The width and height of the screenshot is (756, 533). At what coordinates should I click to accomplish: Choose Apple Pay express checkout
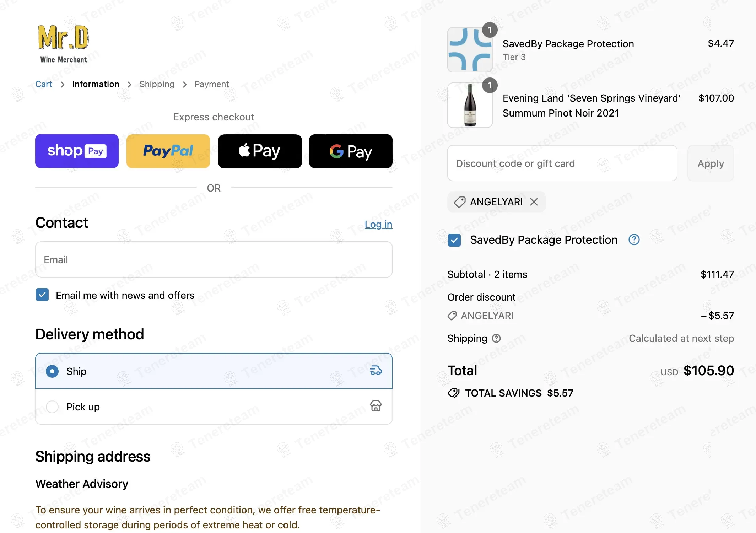pyautogui.click(x=260, y=151)
